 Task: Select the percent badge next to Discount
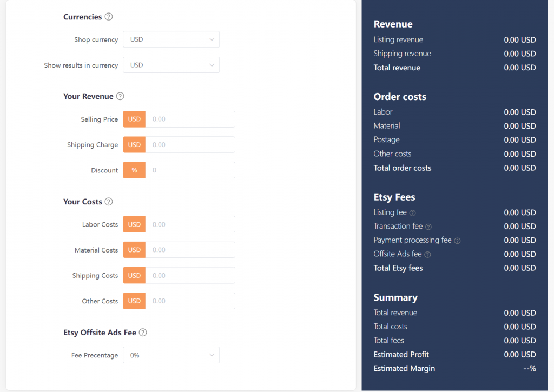[x=134, y=170]
